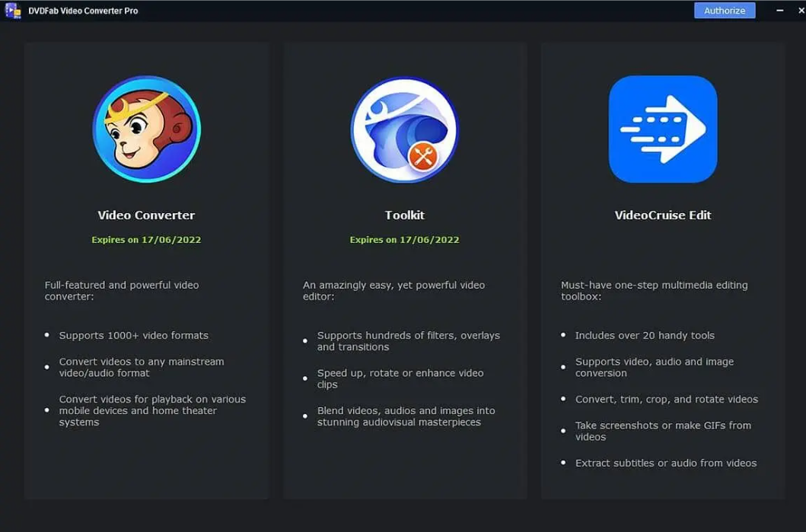Minimize the DVDFab window
This screenshot has height=532, width=806.
(780, 11)
